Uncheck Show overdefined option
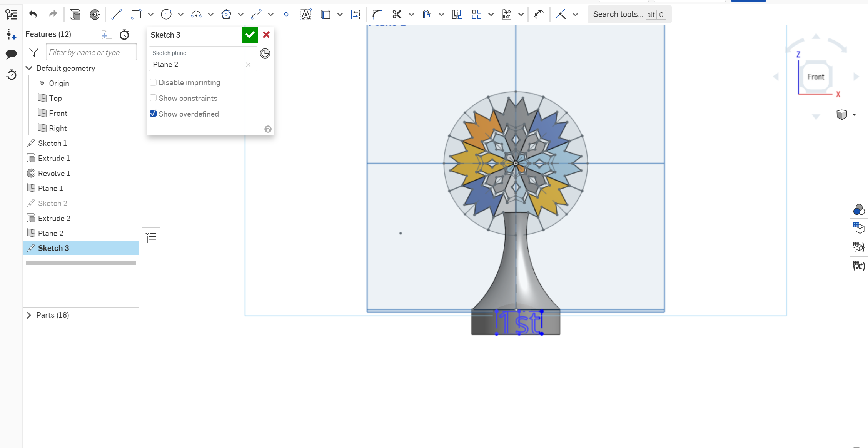 pyautogui.click(x=153, y=113)
